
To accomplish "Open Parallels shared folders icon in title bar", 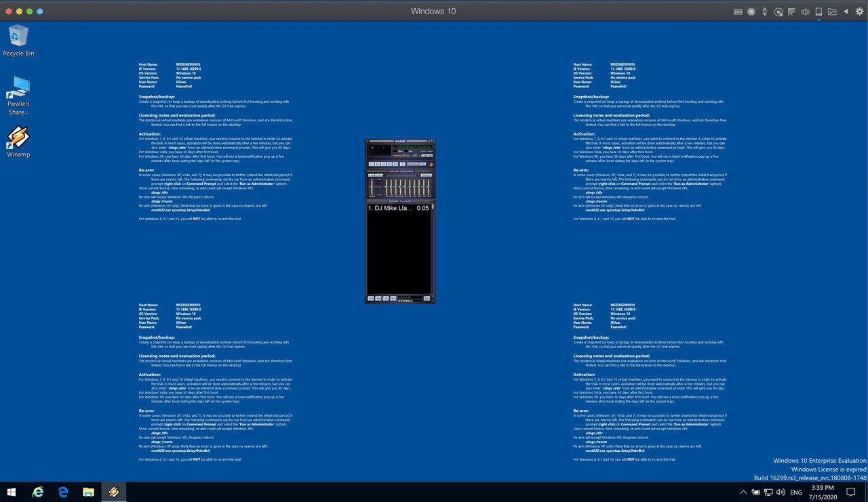I will pos(832,12).
